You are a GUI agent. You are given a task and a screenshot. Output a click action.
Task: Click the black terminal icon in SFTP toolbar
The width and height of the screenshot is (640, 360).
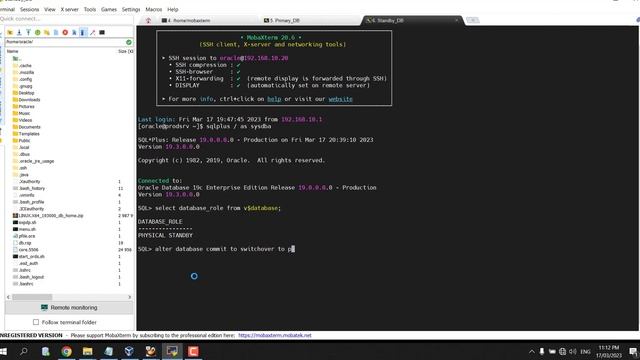point(102,32)
